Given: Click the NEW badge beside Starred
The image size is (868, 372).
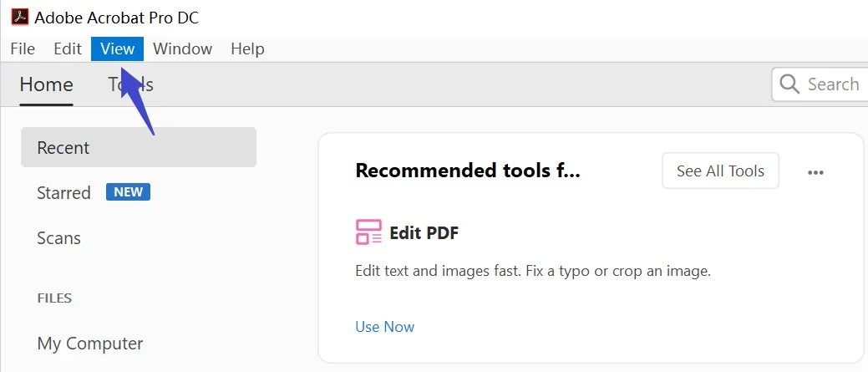Looking at the screenshot, I should tap(128, 192).
